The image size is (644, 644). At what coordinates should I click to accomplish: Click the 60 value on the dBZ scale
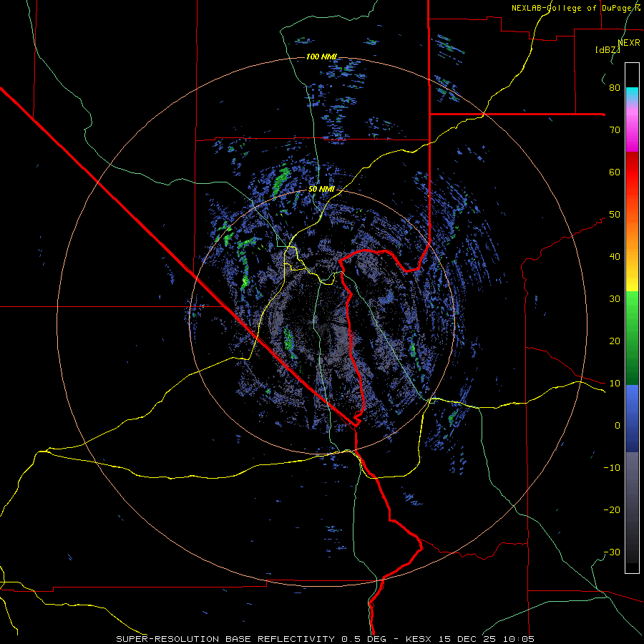click(615, 172)
